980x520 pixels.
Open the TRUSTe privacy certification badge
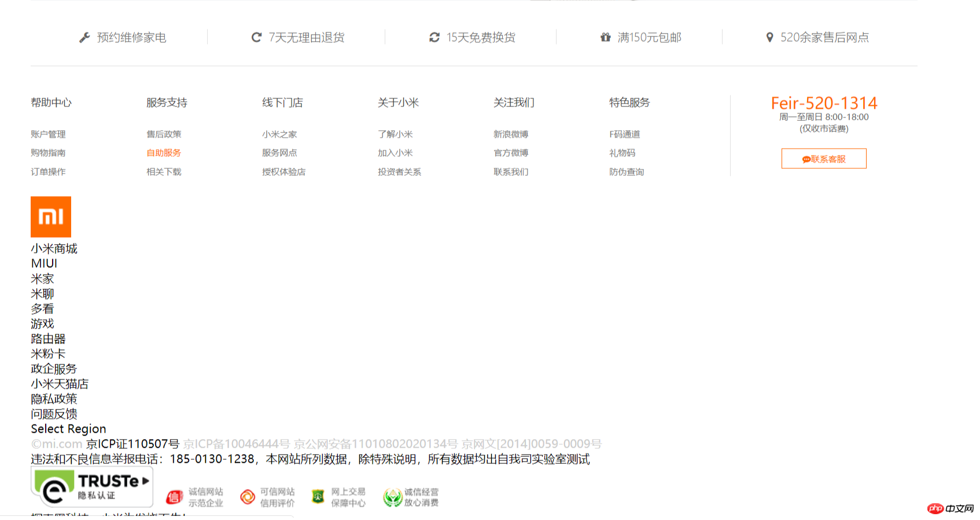coord(92,487)
